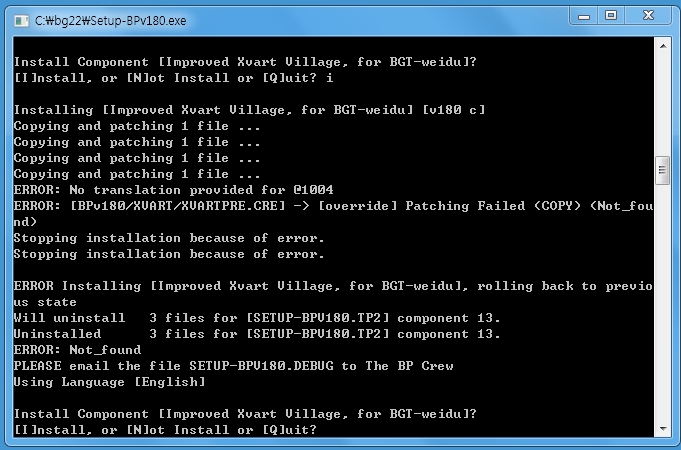
Task: Select the 'No translation provided for @1004' error line
Action: click(173, 190)
